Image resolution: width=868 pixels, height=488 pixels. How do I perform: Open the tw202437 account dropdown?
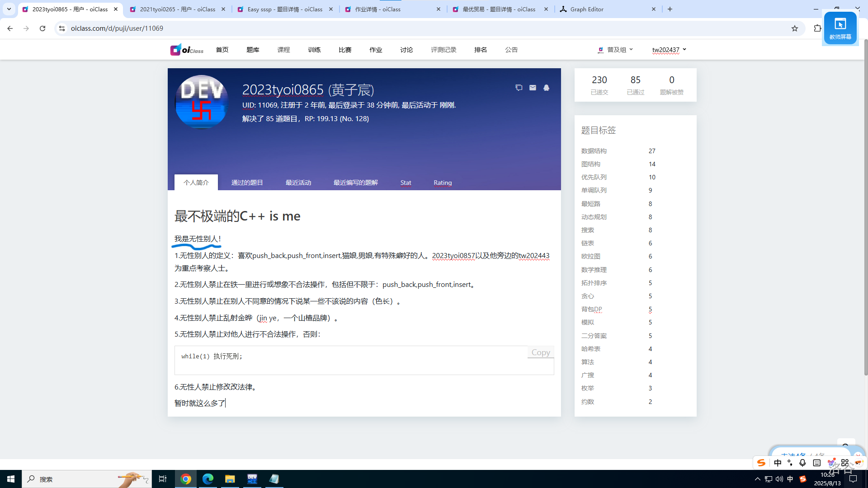click(669, 50)
